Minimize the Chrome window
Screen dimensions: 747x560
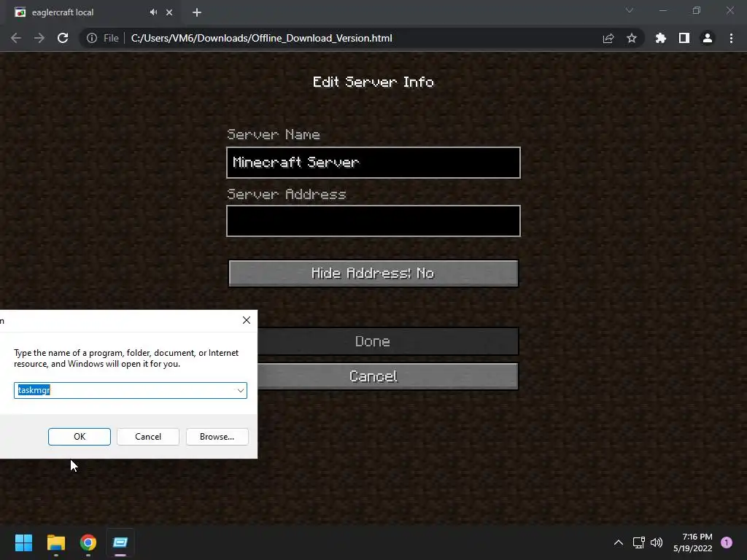[662, 10]
